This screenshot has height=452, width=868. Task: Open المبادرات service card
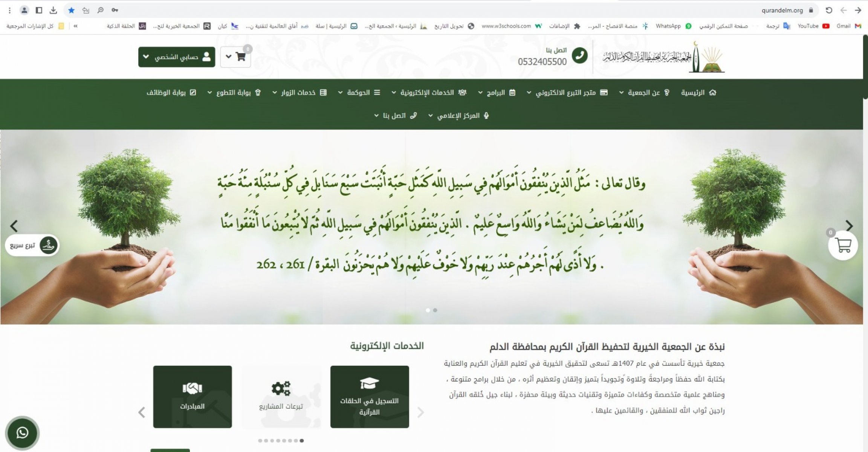point(193,397)
